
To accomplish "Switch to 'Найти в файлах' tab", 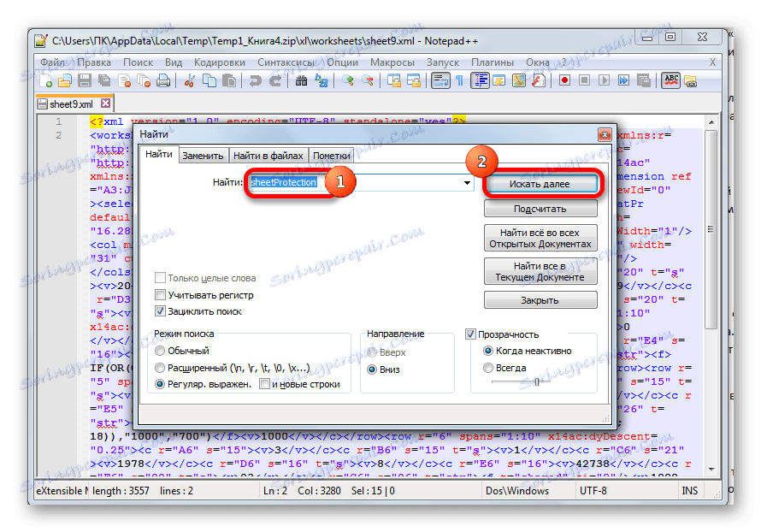I will (x=268, y=156).
